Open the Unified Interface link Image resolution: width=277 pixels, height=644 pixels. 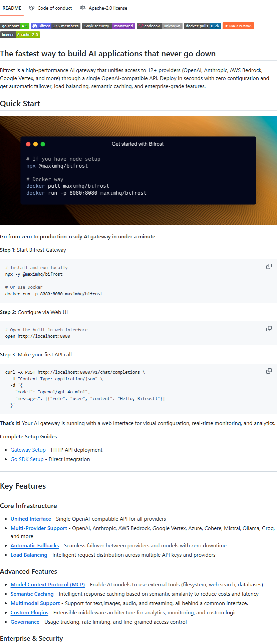(x=31, y=519)
